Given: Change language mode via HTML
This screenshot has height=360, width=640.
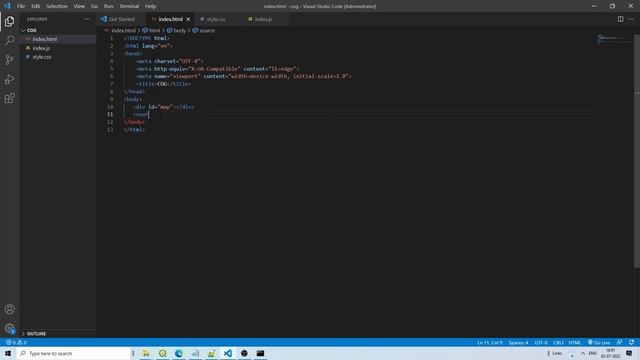Looking at the screenshot, I should [574, 342].
